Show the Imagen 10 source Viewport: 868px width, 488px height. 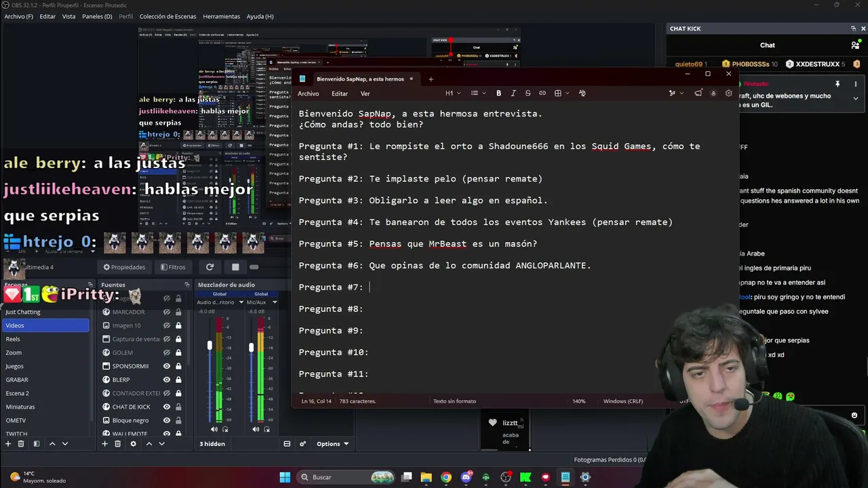[x=167, y=325]
